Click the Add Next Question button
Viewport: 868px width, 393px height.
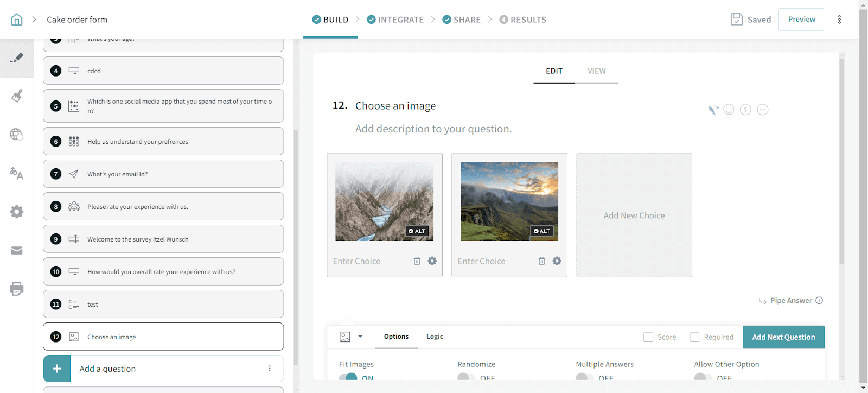(783, 337)
